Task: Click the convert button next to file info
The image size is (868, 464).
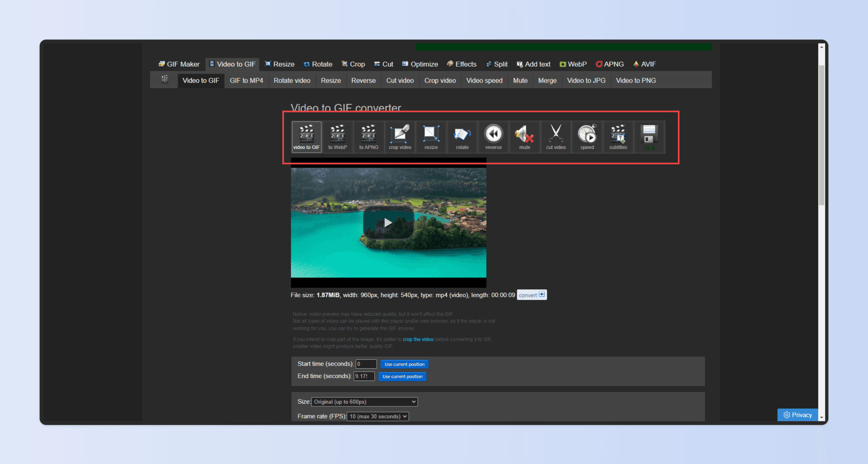Action: pyautogui.click(x=530, y=295)
